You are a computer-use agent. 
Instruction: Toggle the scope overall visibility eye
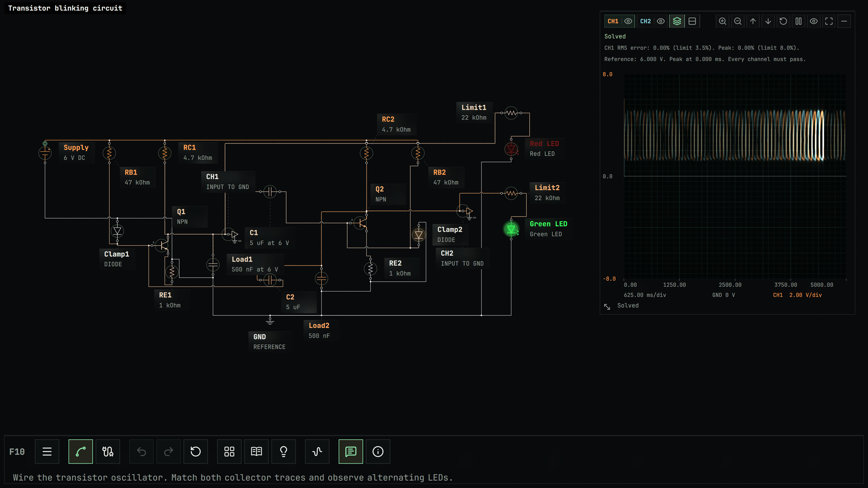[x=814, y=21]
